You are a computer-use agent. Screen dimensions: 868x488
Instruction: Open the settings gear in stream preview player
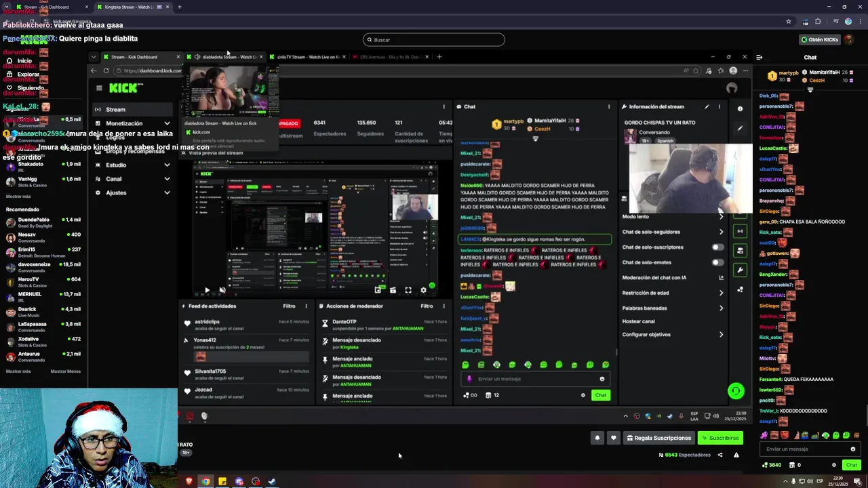[x=424, y=290]
